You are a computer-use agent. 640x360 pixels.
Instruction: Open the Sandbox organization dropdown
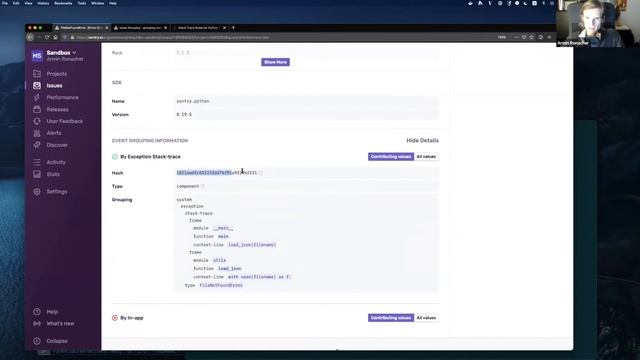pyautogui.click(x=61, y=53)
